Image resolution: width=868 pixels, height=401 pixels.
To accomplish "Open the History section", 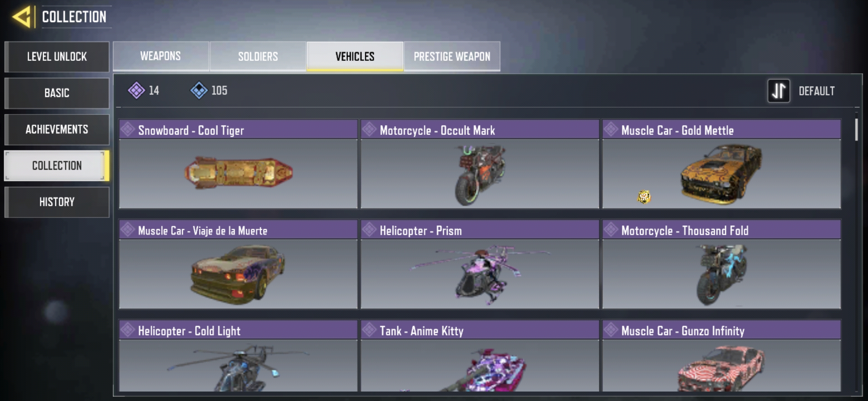I will click(57, 202).
